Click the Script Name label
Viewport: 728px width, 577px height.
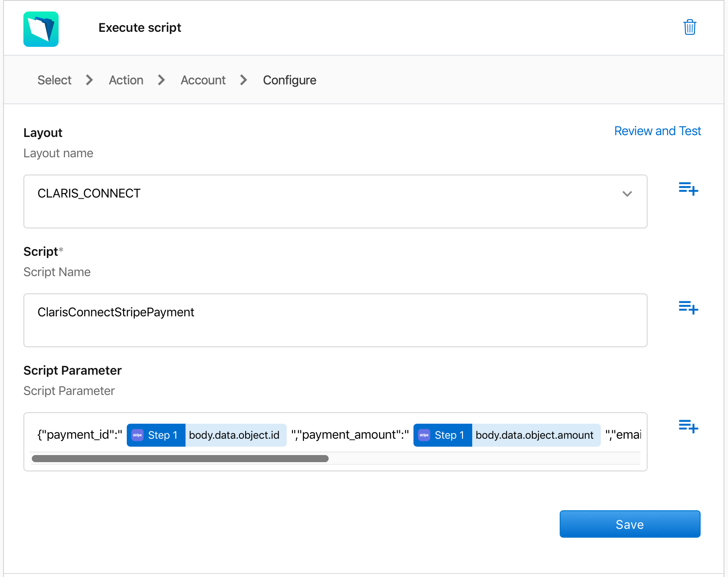point(57,272)
